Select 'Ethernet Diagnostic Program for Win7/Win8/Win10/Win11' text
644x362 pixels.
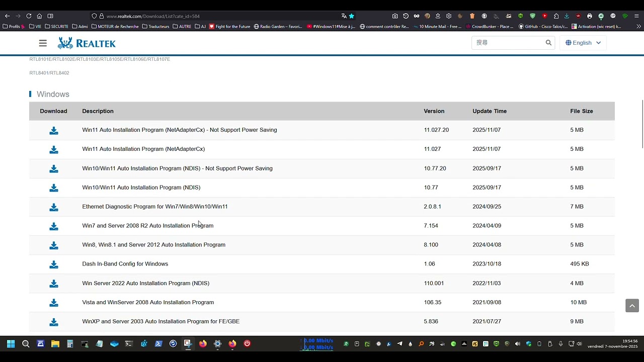coord(155,207)
